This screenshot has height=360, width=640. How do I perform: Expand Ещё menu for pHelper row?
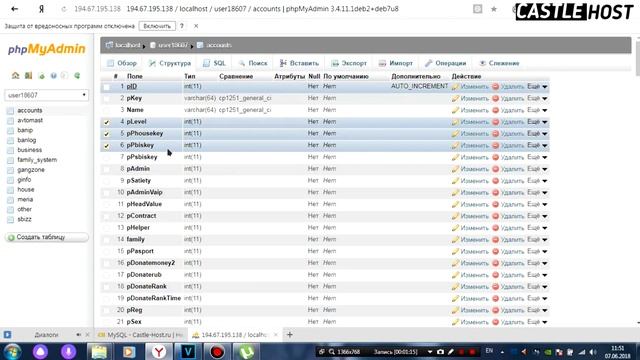point(537,228)
